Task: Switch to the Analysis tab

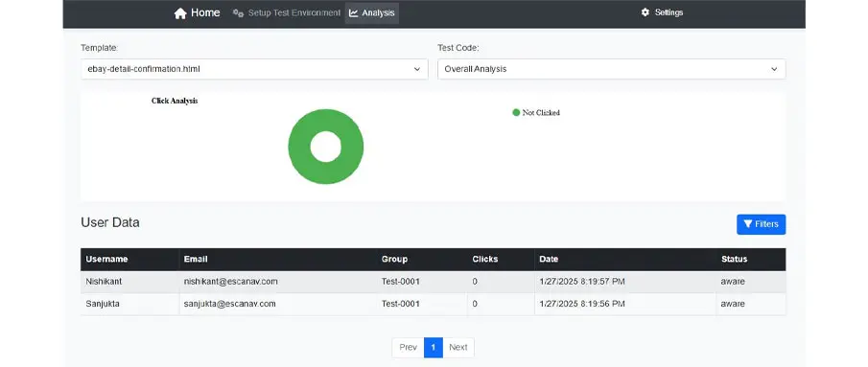Action: coord(372,12)
